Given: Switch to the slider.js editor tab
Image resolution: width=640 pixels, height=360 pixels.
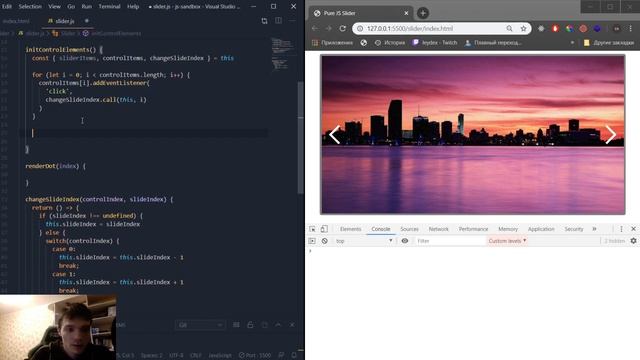Looking at the screenshot, I should coord(64,21).
